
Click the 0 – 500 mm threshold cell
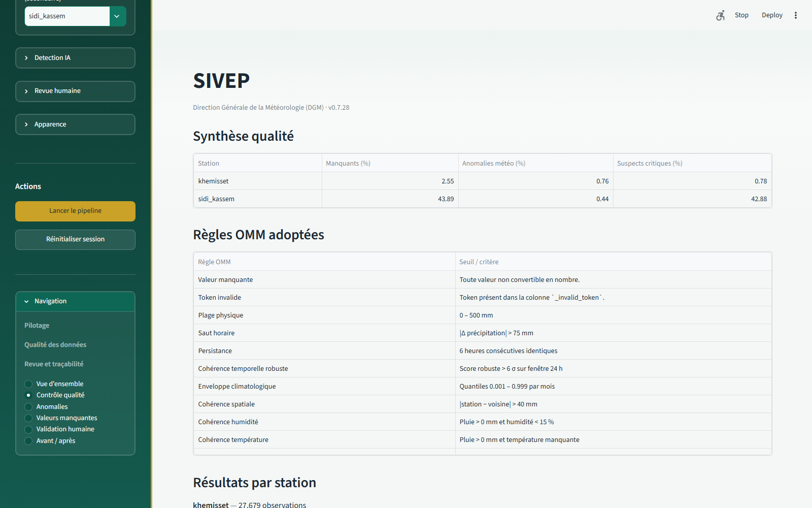coord(614,315)
